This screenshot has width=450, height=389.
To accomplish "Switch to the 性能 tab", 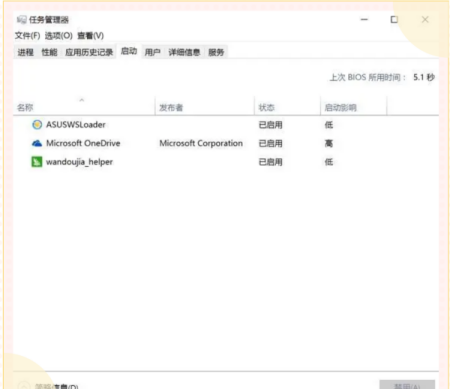I will (x=49, y=52).
